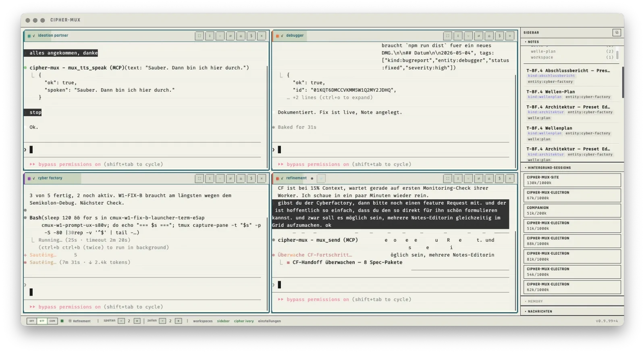Open chevron-down menu in ideation partner header

tap(220, 36)
